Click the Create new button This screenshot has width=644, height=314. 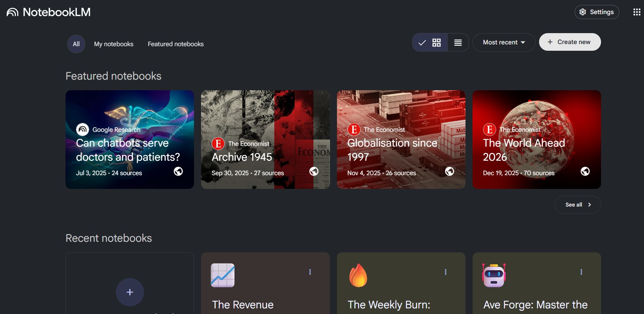(570, 42)
